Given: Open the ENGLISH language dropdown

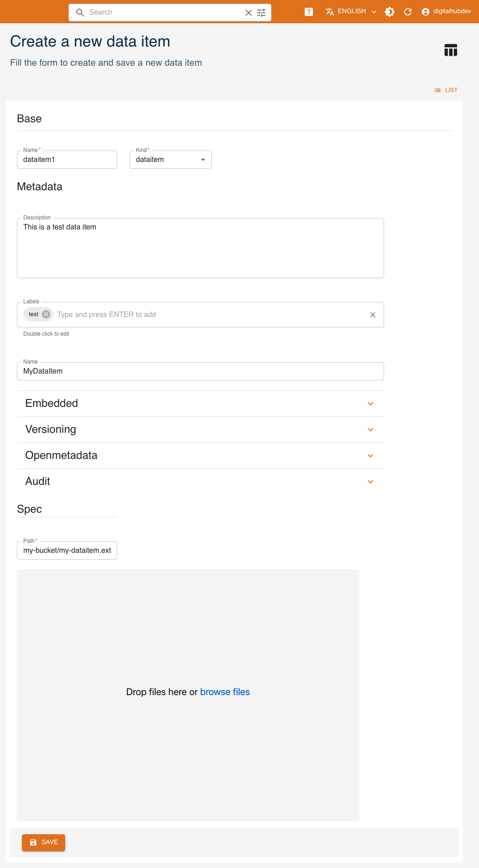Looking at the screenshot, I should [351, 12].
